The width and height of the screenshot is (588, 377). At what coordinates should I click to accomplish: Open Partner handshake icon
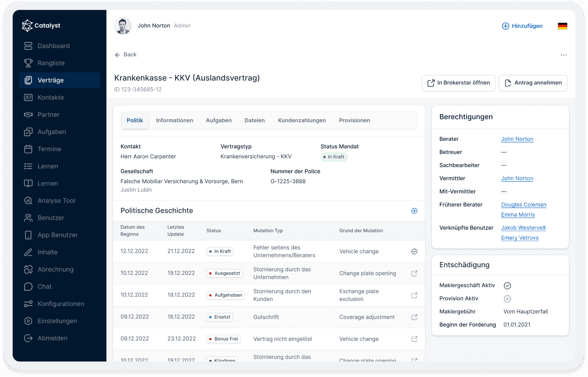28,115
